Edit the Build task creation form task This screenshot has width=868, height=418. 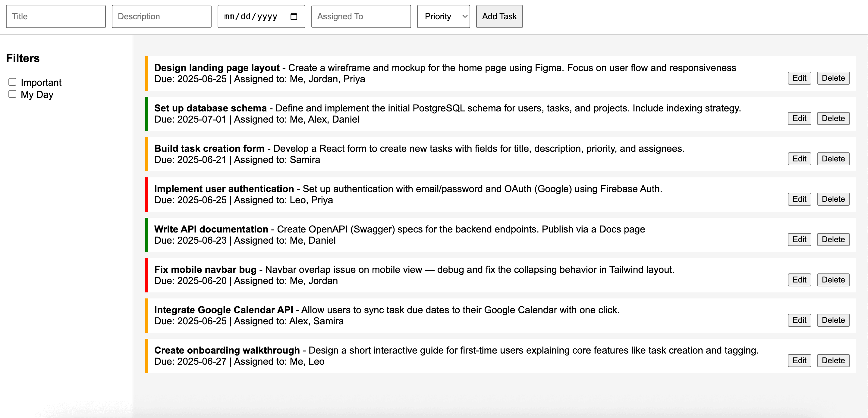799,159
